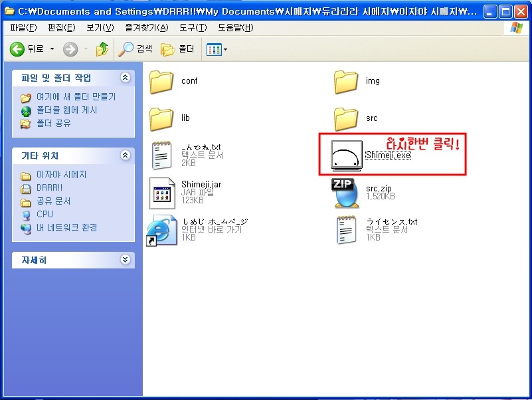The height and width of the screenshot is (400, 532).
Task: Close the Explorer window
Action: (x=521, y=12)
